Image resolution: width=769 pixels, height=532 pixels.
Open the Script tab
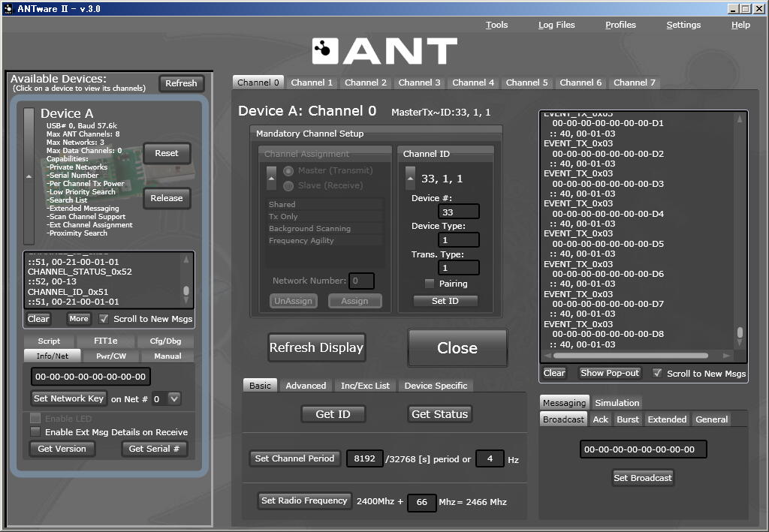pyautogui.click(x=49, y=341)
